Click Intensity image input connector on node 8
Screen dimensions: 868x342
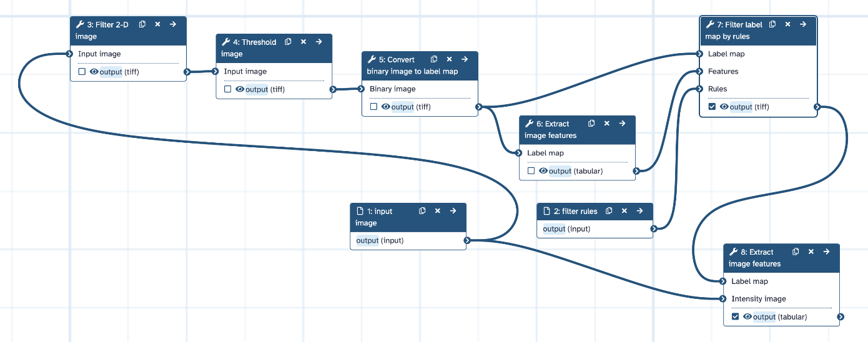click(x=723, y=298)
